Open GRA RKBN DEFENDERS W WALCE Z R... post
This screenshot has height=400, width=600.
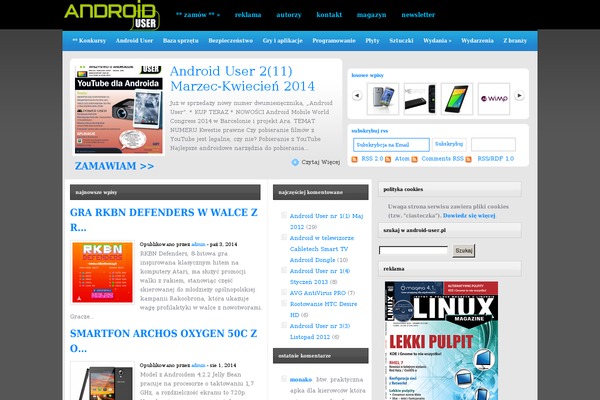[164, 220]
